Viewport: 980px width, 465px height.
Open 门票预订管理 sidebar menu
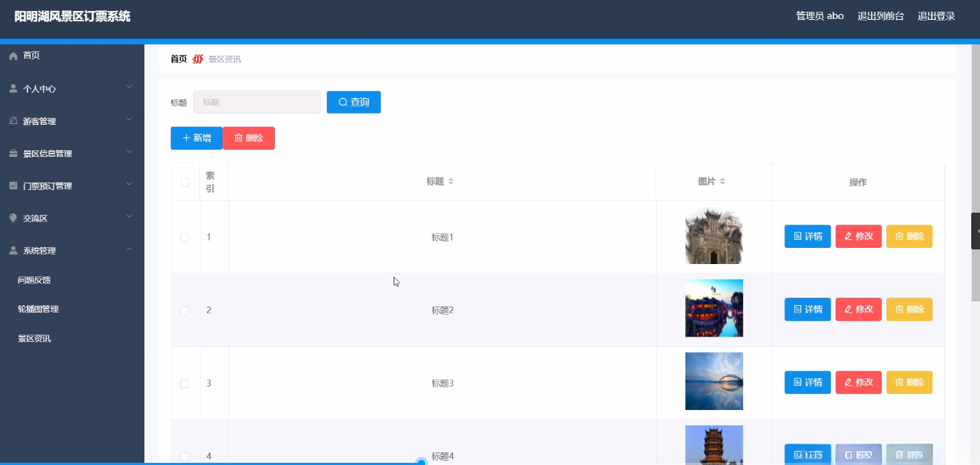pyautogui.click(x=72, y=186)
